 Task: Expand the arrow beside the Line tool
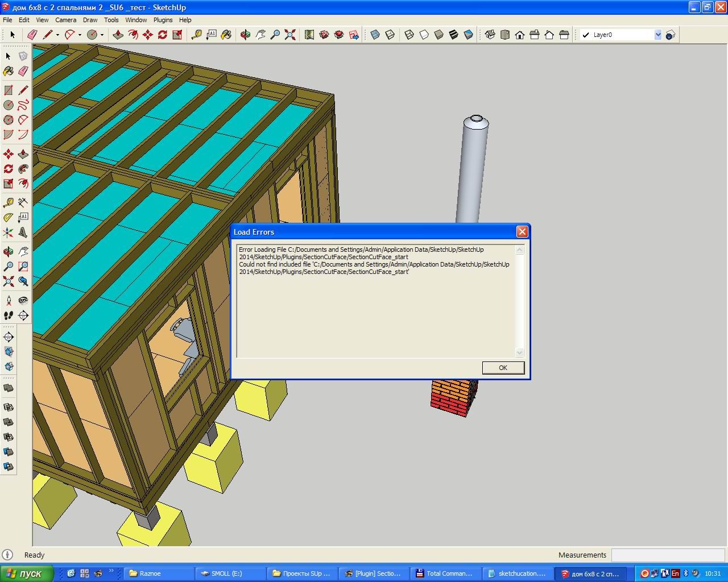click(x=57, y=35)
